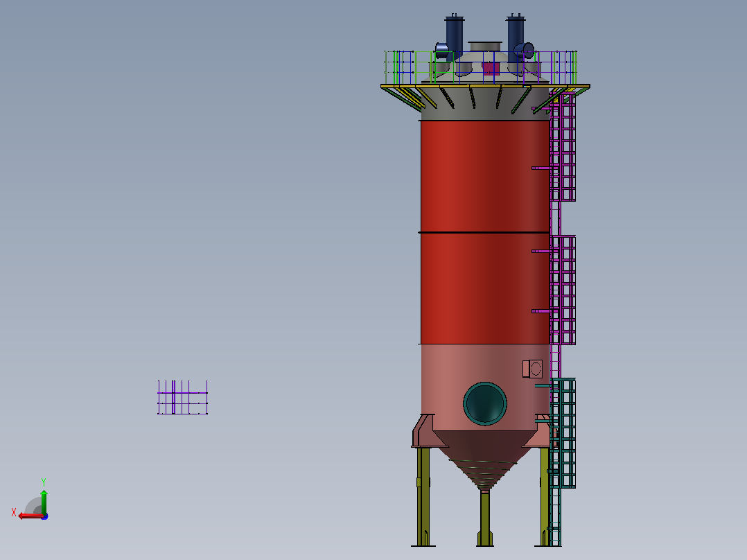Image resolution: width=747 pixels, height=560 pixels.
Task: Select the right dark blue vent pipe on top
Action: click(516, 38)
